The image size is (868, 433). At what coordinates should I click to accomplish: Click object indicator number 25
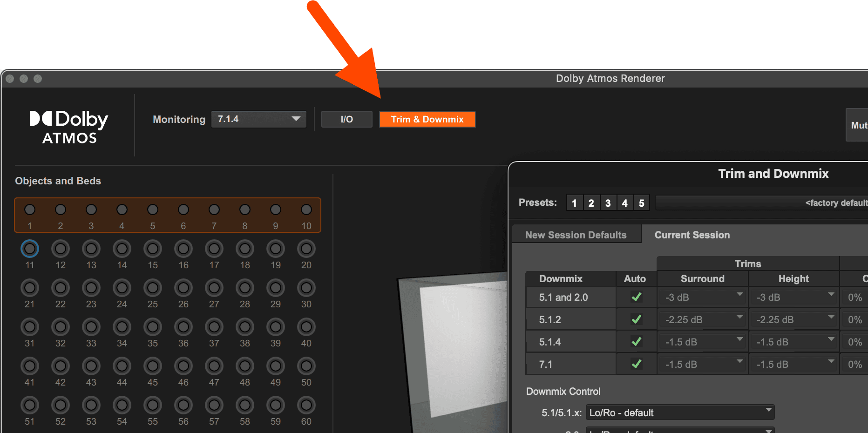(153, 288)
